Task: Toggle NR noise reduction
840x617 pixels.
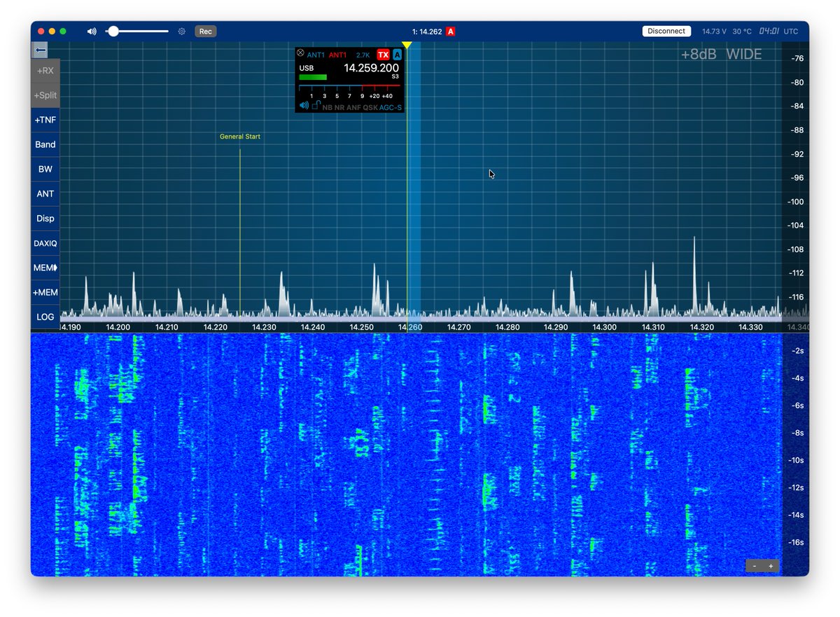Action: click(x=339, y=108)
